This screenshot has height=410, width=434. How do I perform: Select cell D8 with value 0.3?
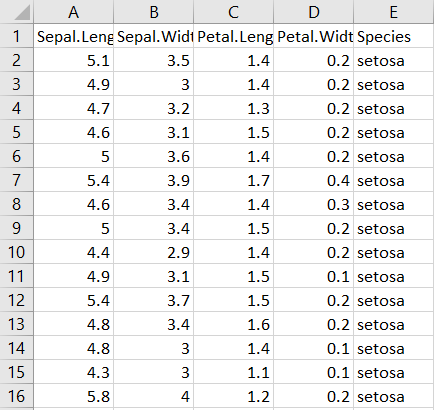pos(313,204)
